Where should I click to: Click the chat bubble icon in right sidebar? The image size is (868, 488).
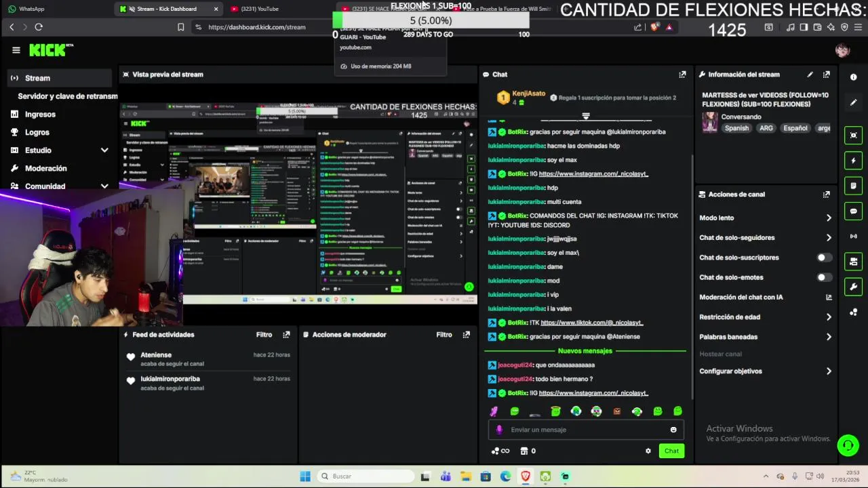pyautogui.click(x=853, y=211)
